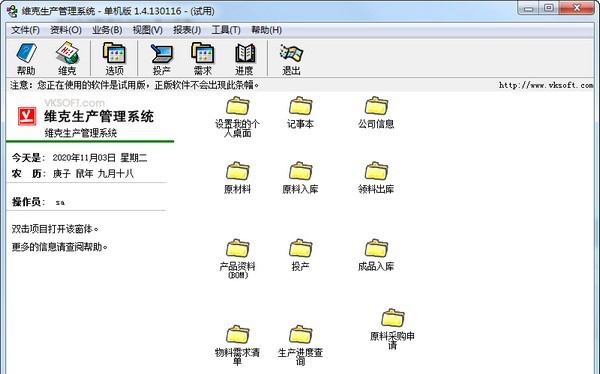Viewport: 600px width, 374px height.
Task: Open the 报表(J) menu
Action: pyautogui.click(x=187, y=30)
